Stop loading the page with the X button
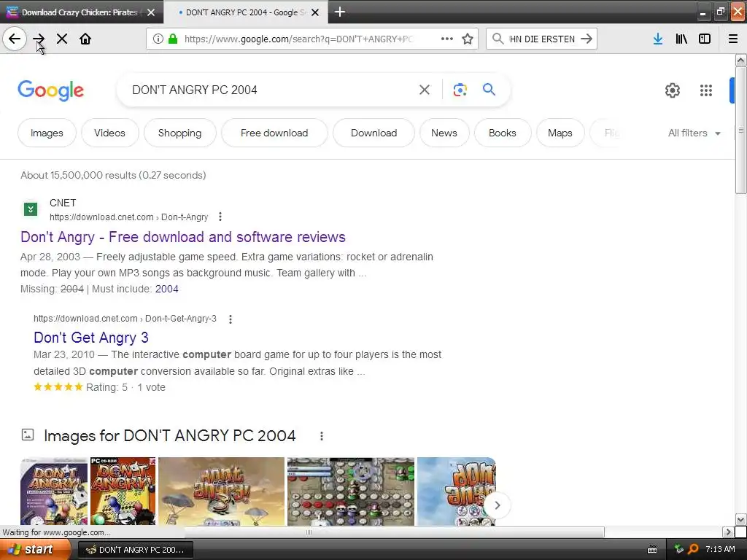Screen dimensions: 747x560 coord(62,39)
